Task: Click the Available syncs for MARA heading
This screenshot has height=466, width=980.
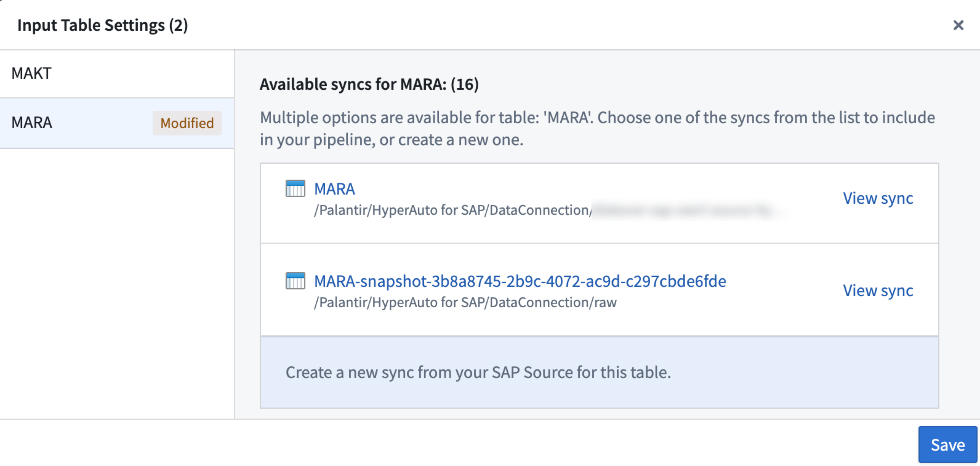Action: pos(369,84)
